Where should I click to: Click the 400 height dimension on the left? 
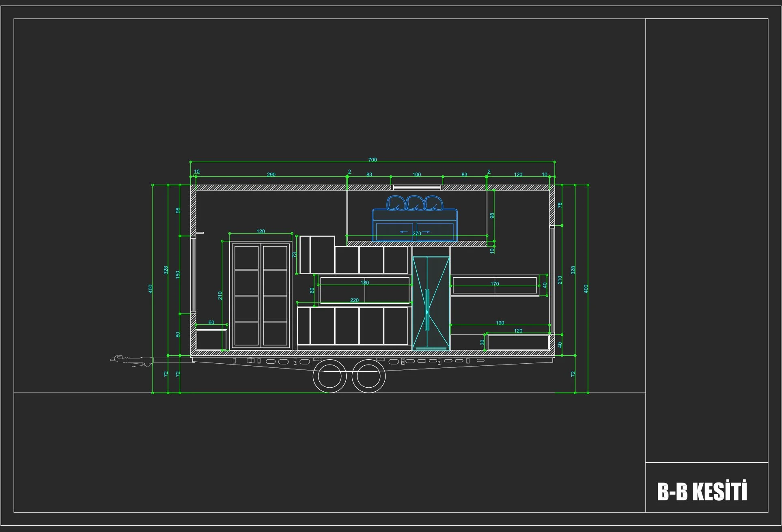[x=151, y=289]
